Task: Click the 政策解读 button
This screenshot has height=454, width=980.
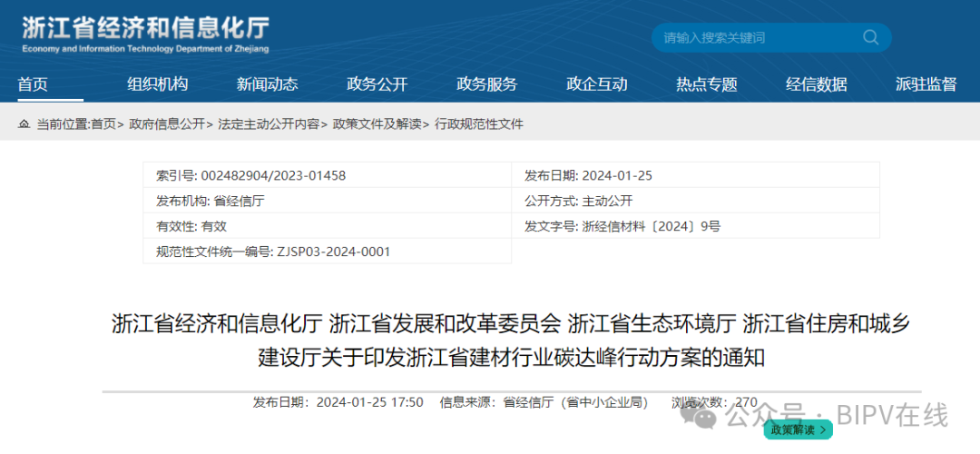Action: point(798,429)
